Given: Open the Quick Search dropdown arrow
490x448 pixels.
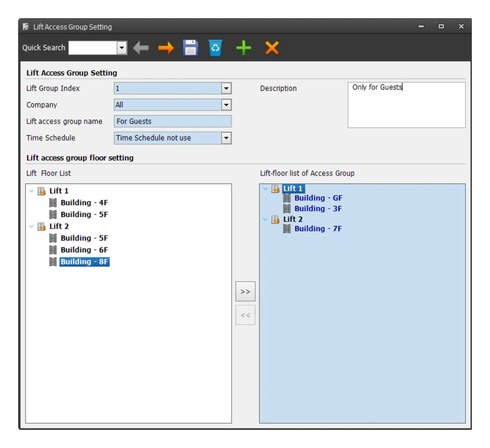Looking at the screenshot, I should pyautogui.click(x=122, y=48).
